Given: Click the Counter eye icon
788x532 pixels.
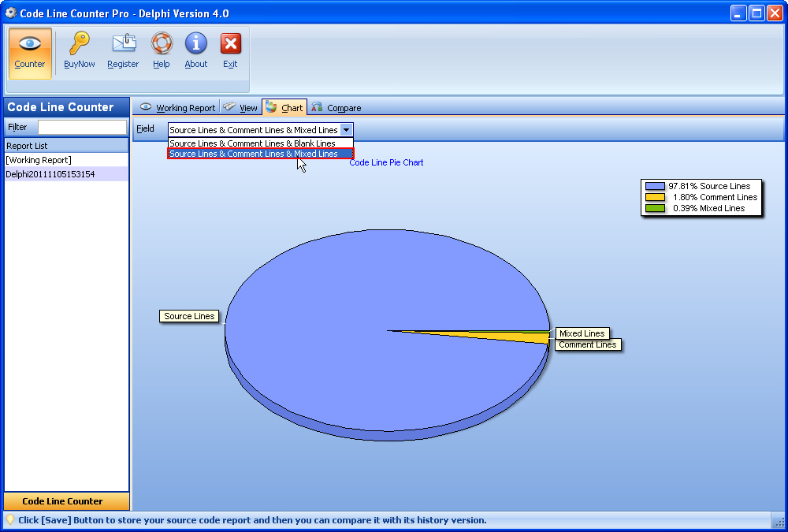Looking at the screenshot, I should coord(30,44).
